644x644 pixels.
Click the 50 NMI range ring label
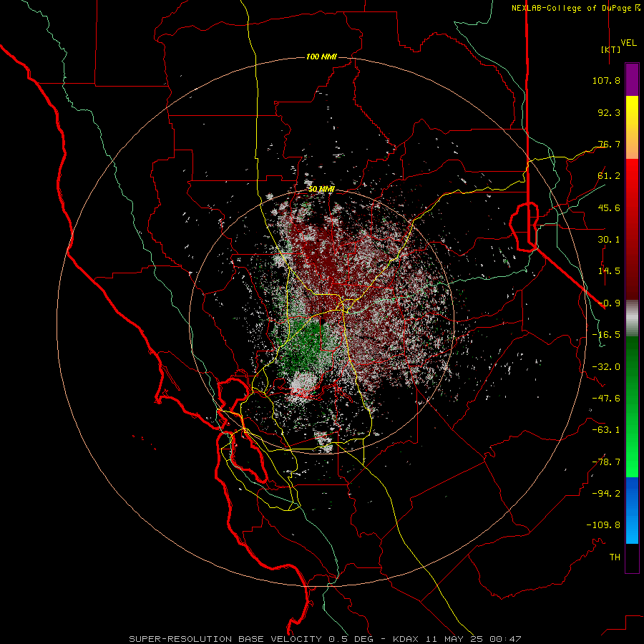click(x=321, y=189)
